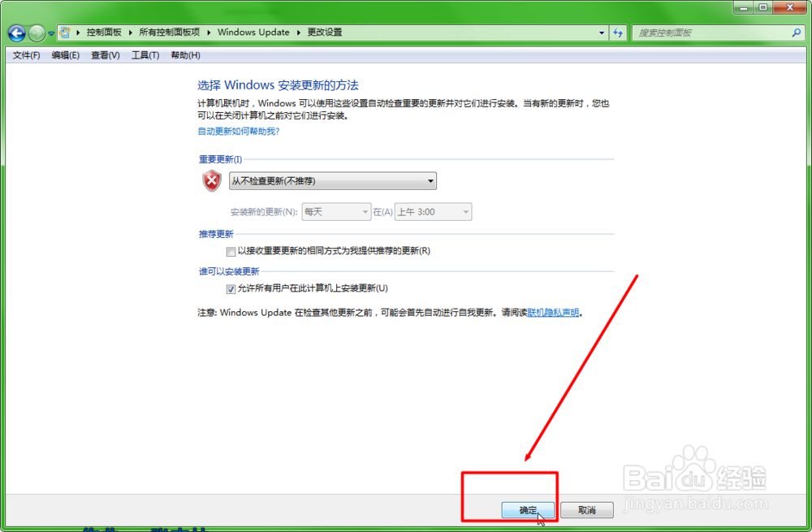812x532 pixels.
Task: Uncheck 允许所有用户在此计算机上安装更新
Action: (233, 288)
